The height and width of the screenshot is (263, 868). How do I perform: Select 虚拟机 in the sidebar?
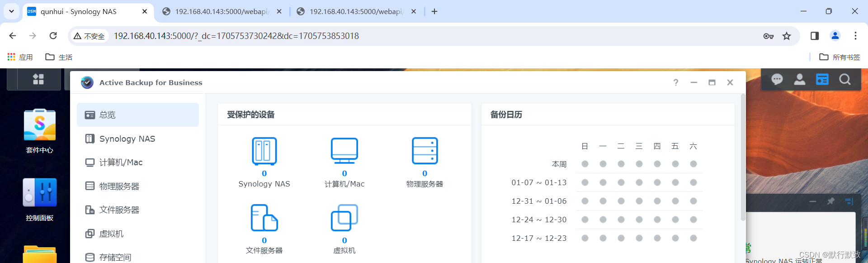point(138,234)
